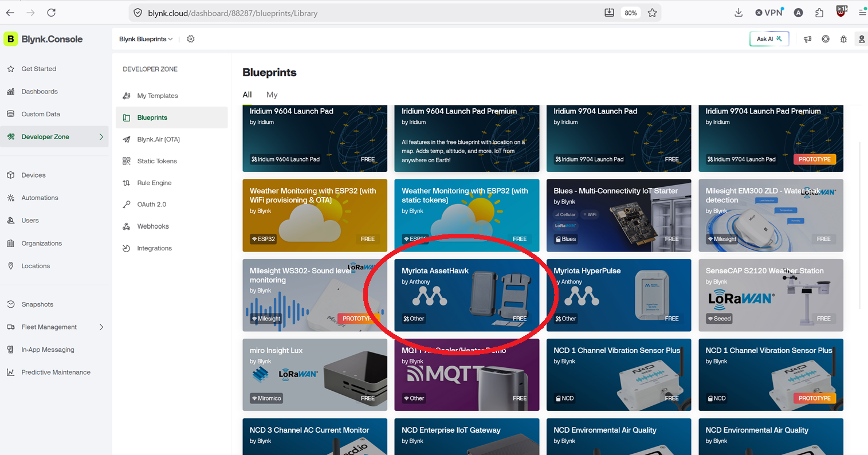The image size is (868, 455).
Task: Click the Automations icon
Action: click(x=11, y=198)
